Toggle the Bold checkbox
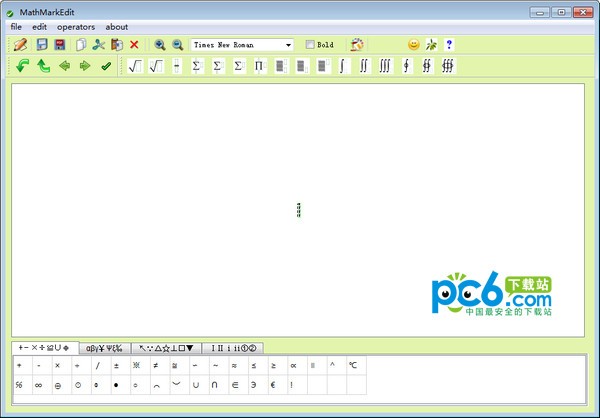The height and width of the screenshot is (418, 600). pyautogui.click(x=310, y=45)
